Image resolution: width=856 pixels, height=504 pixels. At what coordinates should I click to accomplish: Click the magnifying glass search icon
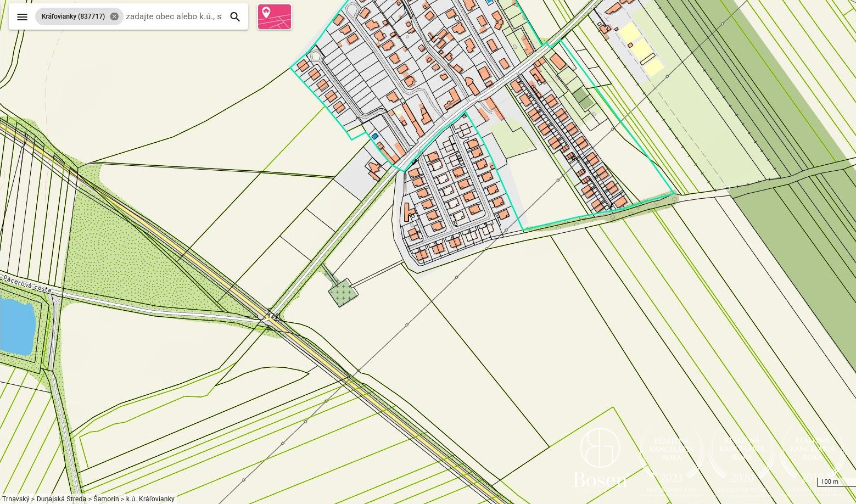pos(235,16)
